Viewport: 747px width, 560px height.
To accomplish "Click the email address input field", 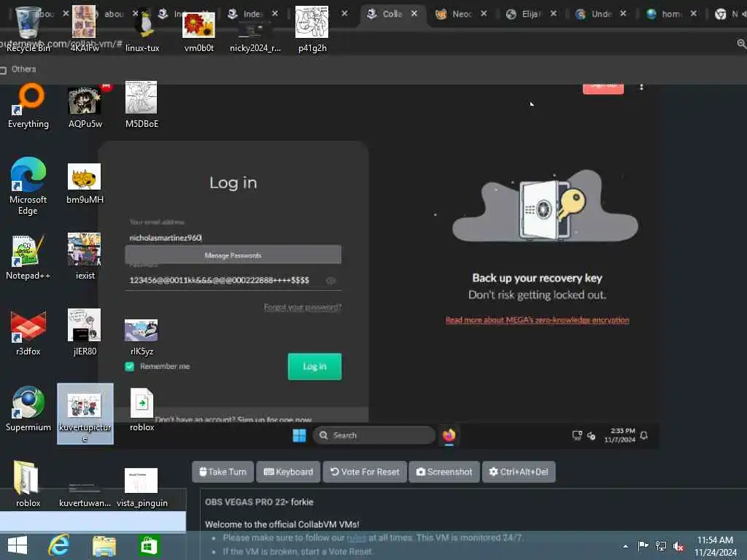I will tap(233, 238).
